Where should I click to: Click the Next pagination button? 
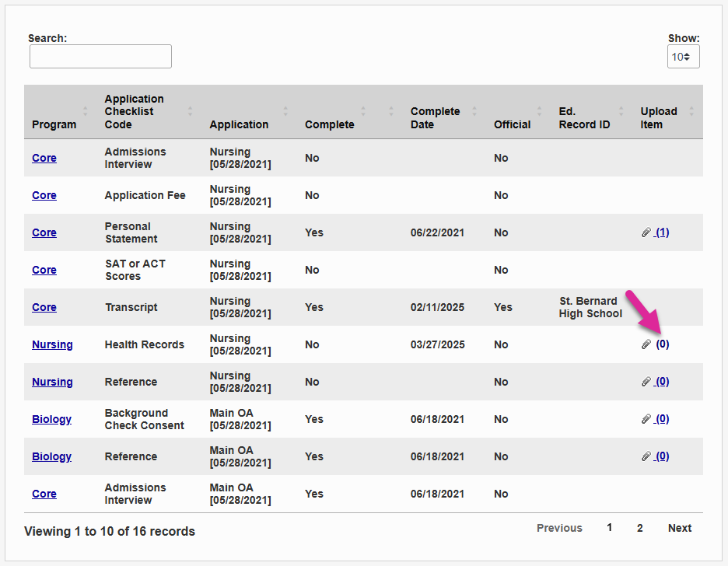click(x=679, y=528)
